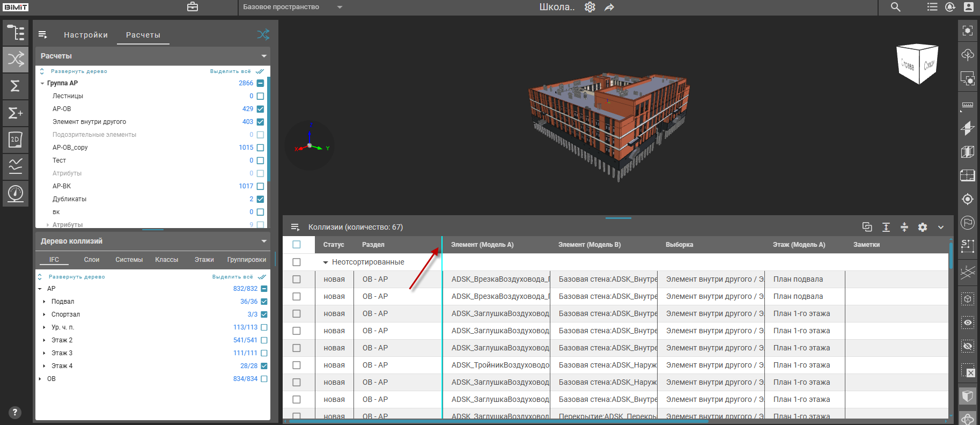Expand the Подвал tree node
980x425 pixels.
pyautogui.click(x=44, y=302)
